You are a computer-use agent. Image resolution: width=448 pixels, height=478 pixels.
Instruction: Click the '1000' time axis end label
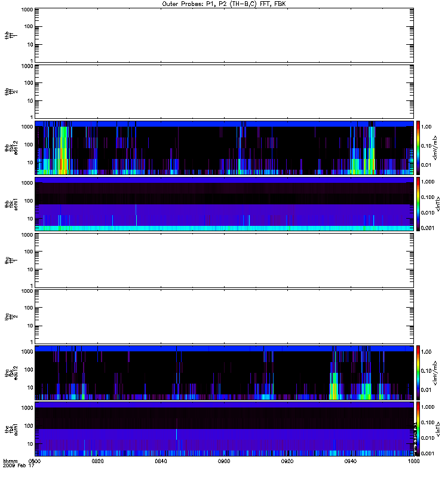click(x=413, y=461)
